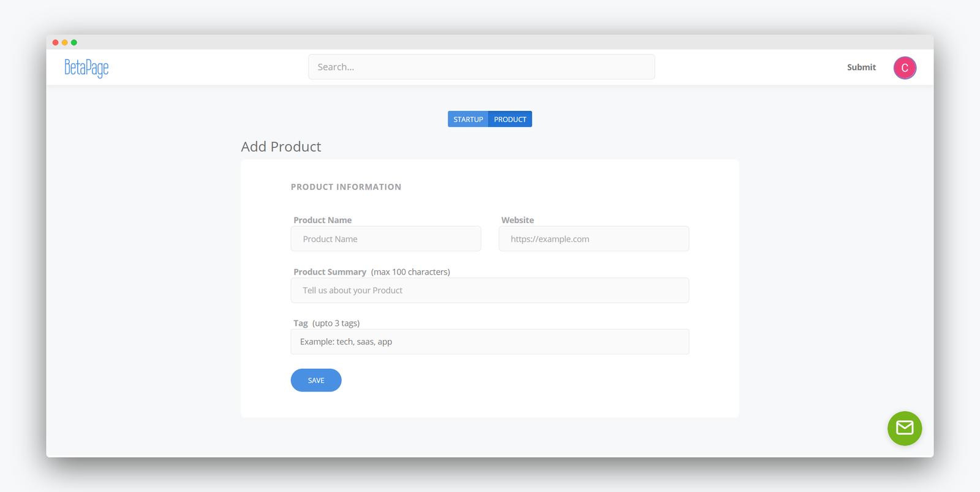Image resolution: width=980 pixels, height=492 pixels.
Task: Click the SAVE button
Action: coord(316,380)
